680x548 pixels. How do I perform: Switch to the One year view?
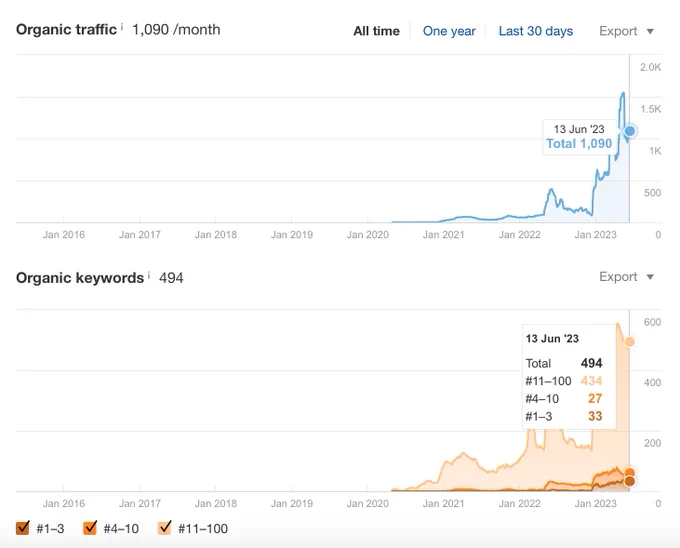(449, 31)
